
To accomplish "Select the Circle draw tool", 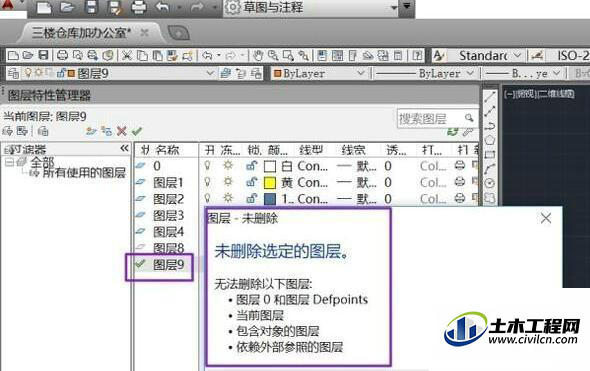I will click(x=490, y=183).
